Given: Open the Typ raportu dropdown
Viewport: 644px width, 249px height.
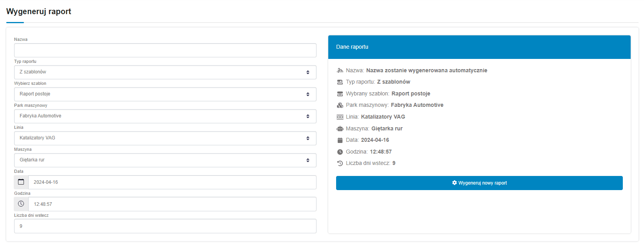Looking at the screenshot, I should [x=165, y=72].
